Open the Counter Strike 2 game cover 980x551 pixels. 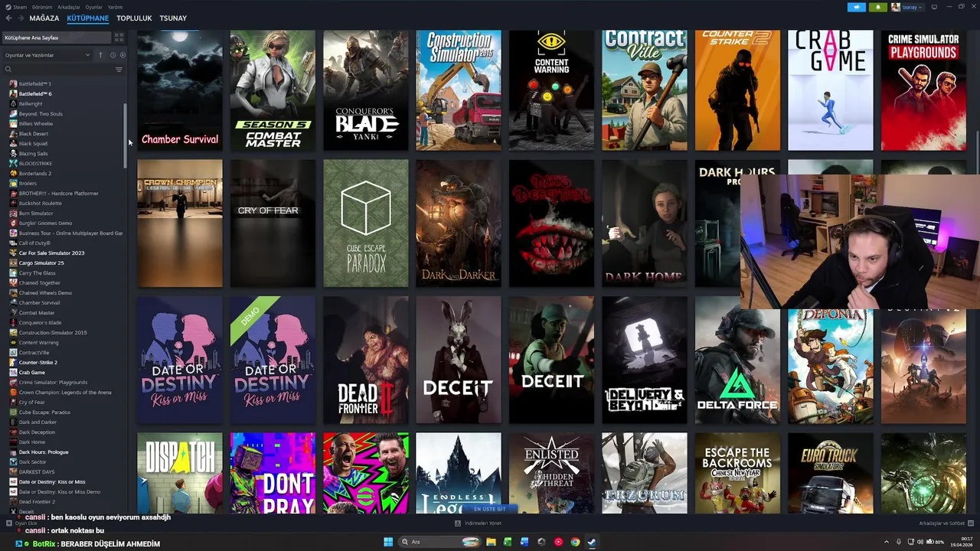tap(737, 90)
